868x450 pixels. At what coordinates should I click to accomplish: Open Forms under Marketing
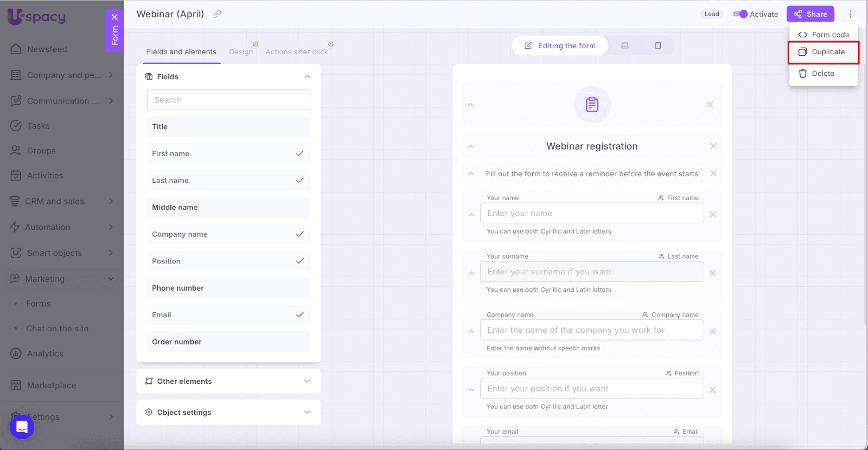pyautogui.click(x=39, y=304)
